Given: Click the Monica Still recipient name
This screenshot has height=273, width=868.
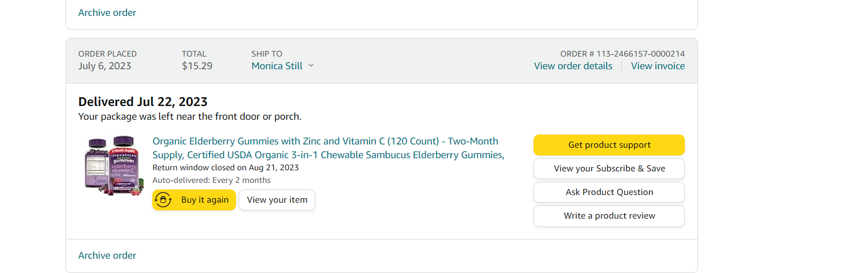Looking at the screenshot, I should coord(277,66).
